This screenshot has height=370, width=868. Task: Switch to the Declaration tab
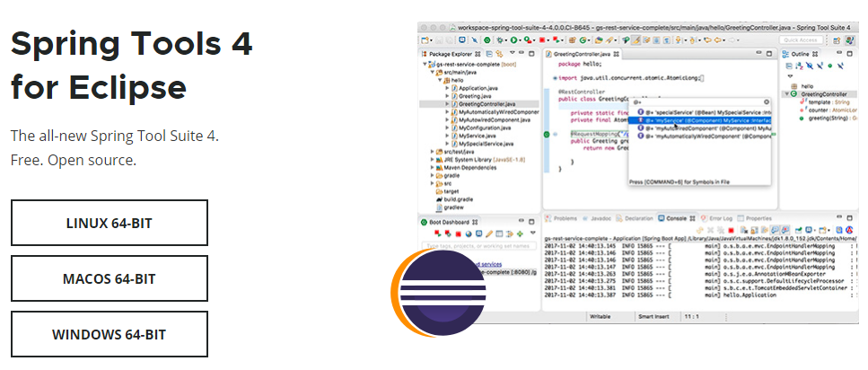636,218
